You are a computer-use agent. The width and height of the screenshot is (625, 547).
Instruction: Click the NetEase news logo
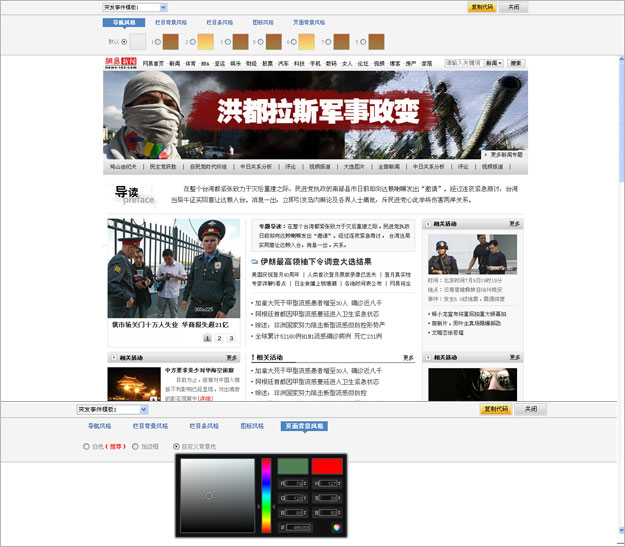(x=121, y=63)
